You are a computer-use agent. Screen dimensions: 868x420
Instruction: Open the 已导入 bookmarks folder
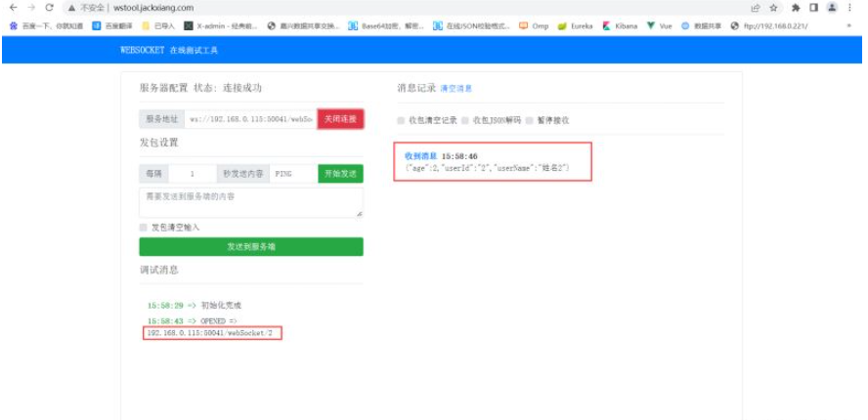(x=159, y=26)
